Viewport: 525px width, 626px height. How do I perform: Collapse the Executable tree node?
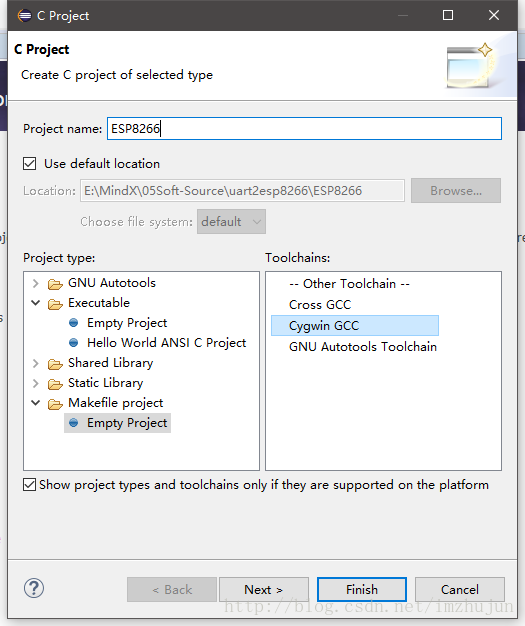(x=36, y=303)
